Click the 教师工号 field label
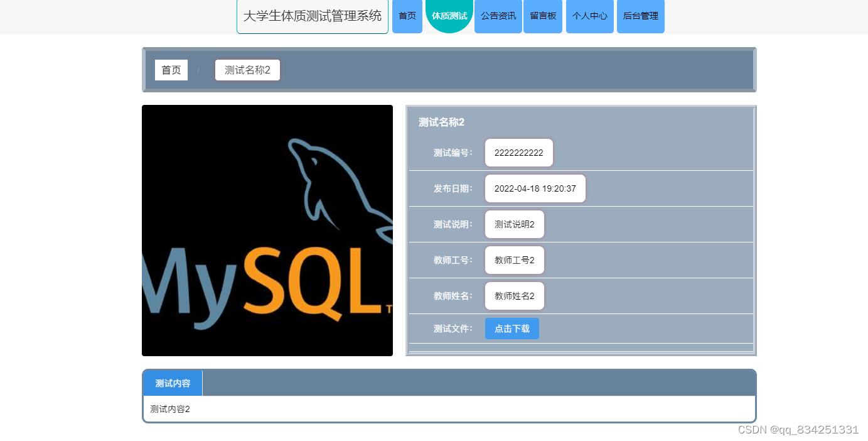Image resolution: width=868 pixels, height=441 pixels. (453, 260)
